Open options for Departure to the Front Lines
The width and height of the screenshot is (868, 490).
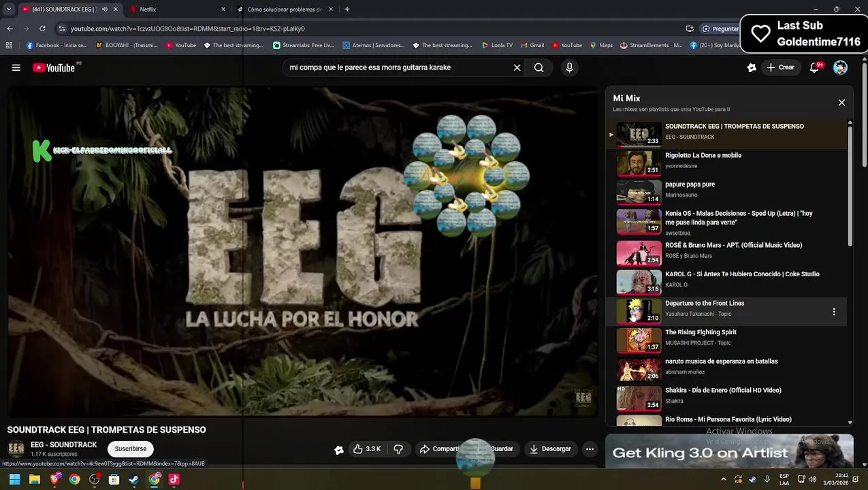click(x=834, y=312)
